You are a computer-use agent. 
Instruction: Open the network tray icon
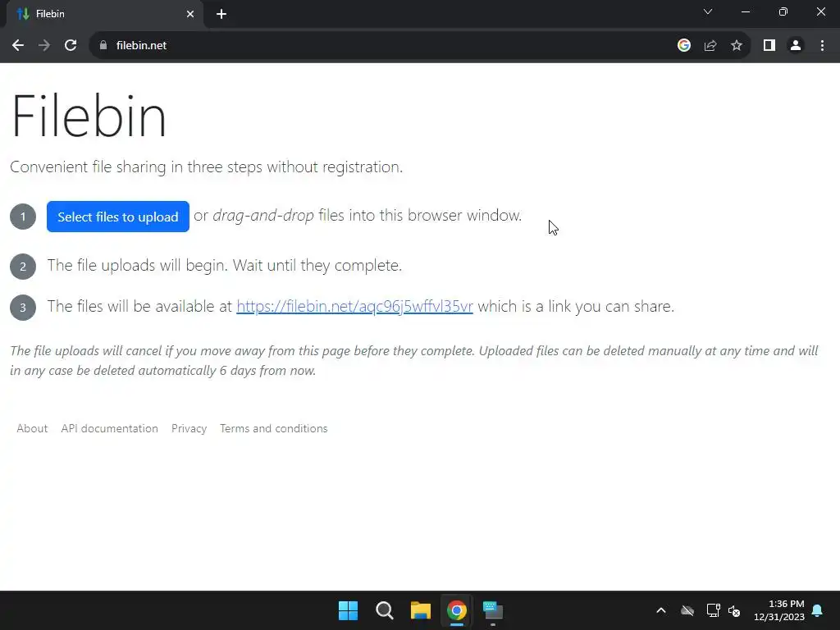coord(713,610)
